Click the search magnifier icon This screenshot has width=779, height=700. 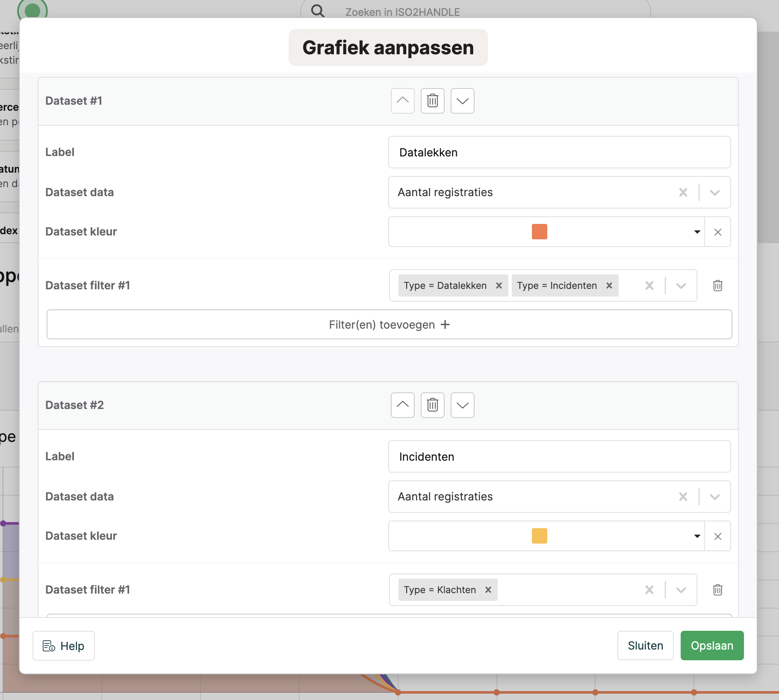317,11
